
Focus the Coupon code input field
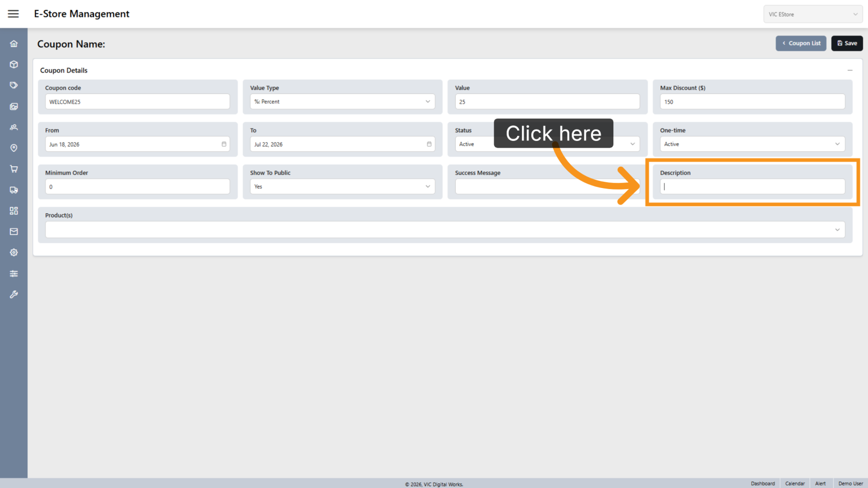coord(137,102)
